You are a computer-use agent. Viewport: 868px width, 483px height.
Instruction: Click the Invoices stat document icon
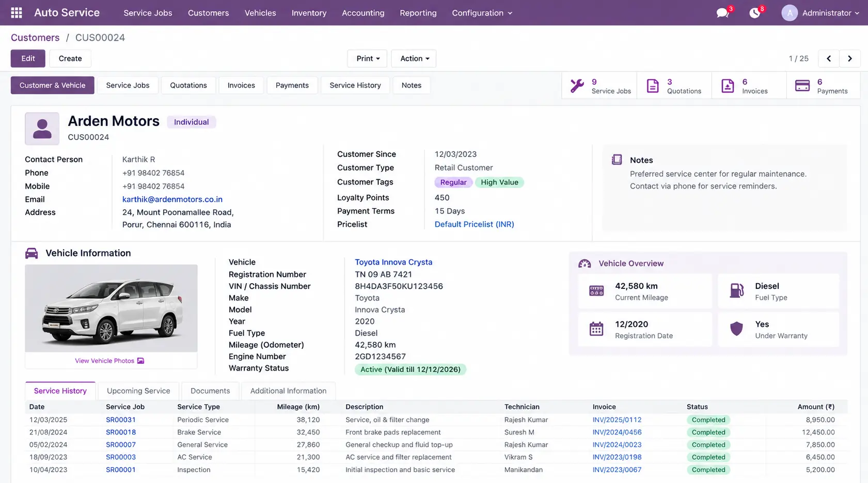pos(728,86)
